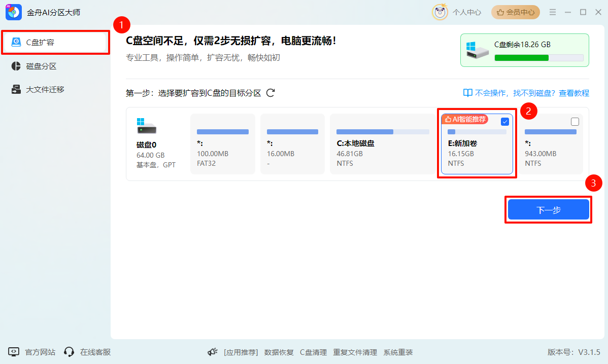Viewport: 608px width, 364px height.
Task: Open 个人中心 via the panda avatar
Action: pos(467,12)
